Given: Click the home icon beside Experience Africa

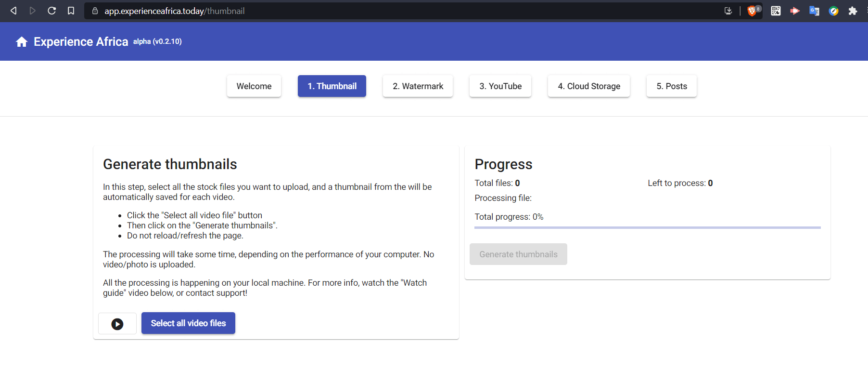Looking at the screenshot, I should [x=22, y=42].
